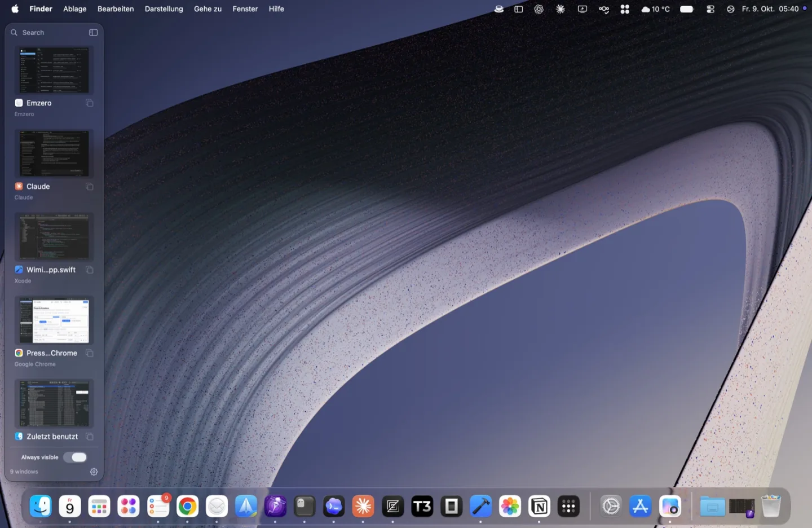The width and height of the screenshot is (812, 528).
Task: Open Finder from the dock
Action: pos(41,506)
